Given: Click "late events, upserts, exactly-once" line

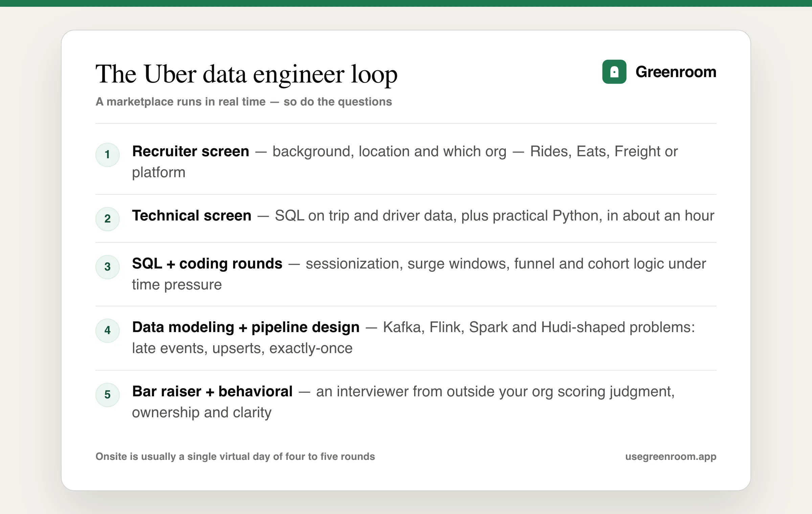Looking at the screenshot, I should click(x=242, y=348).
